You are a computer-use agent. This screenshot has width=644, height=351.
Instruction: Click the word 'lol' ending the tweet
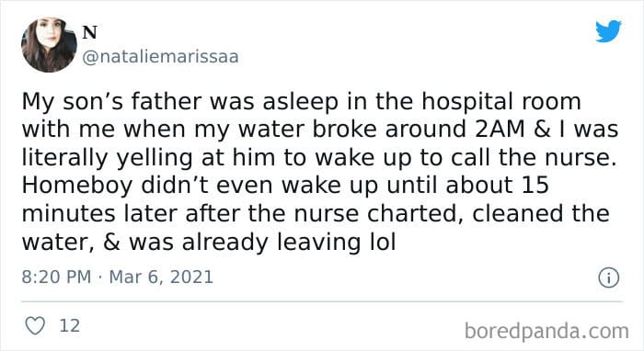[384, 242]
